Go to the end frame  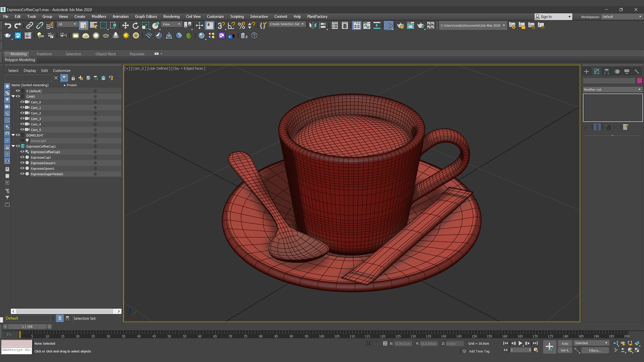point(535,343)
